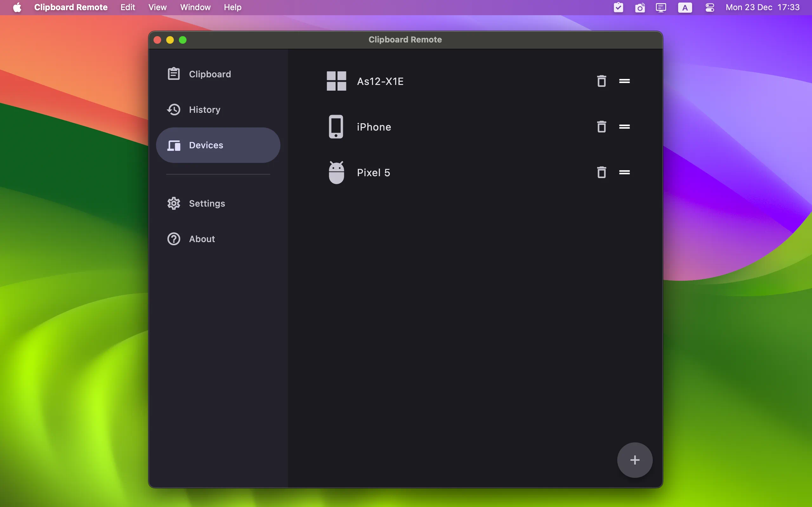The width and height of the screenshot is (812, 507).
Task: Toggle Task Manager icon in menu bar
Action: tap(618, 7)
